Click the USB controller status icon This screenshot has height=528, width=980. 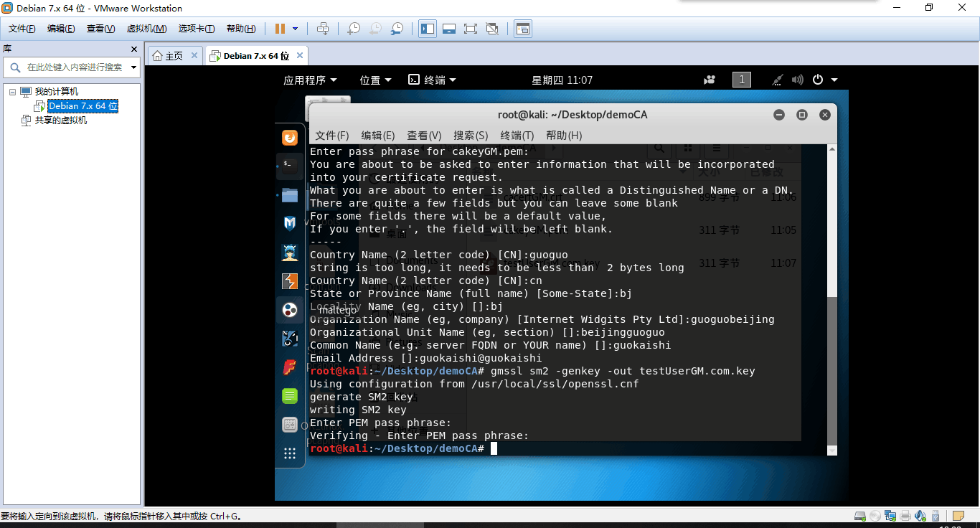(x=936, y=516)
